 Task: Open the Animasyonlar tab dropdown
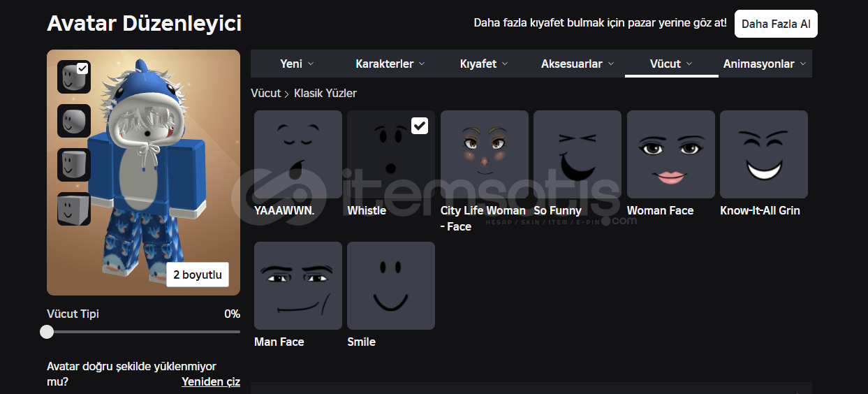pos(765,64)
